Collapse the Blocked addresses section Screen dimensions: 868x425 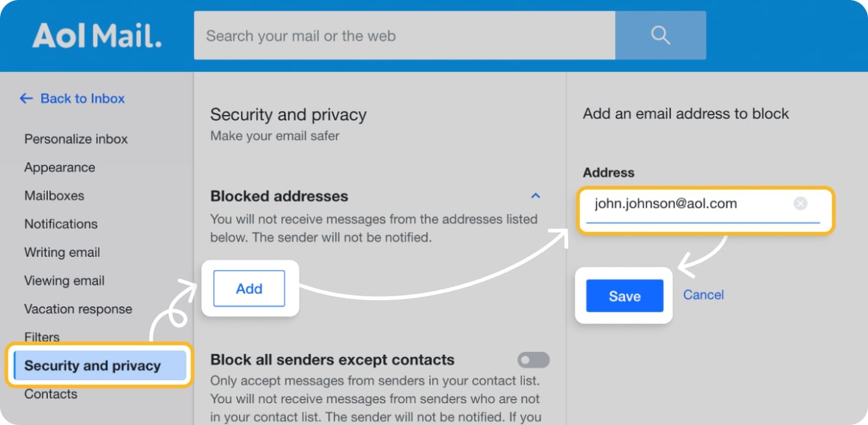tap(535, 195)
